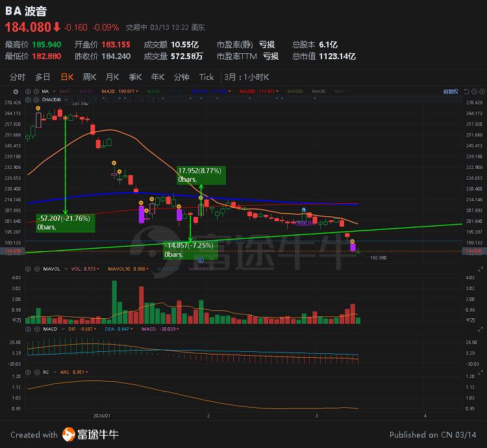
Task: Select the 季K quarterly candlestick tab
Action: (x=135, y=77)
